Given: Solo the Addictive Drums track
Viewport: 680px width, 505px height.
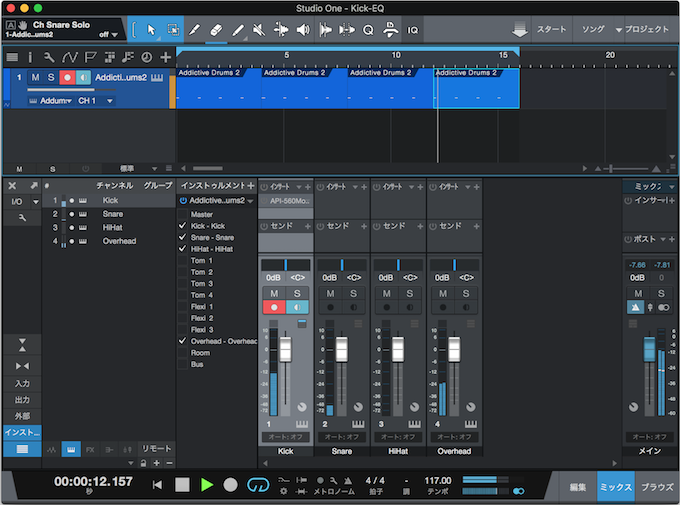Looking at the screenshot, I should point(51,78).
